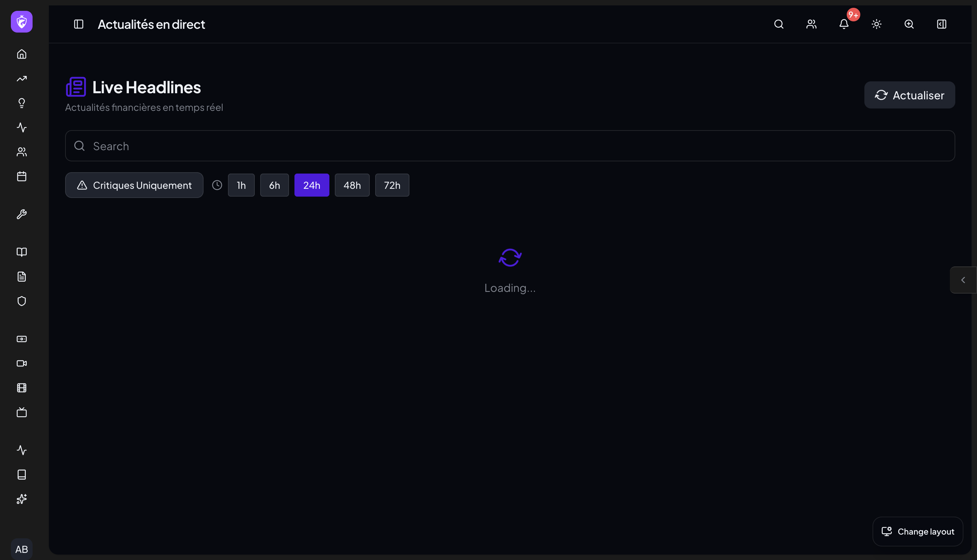Open the lightbulb ideas icon in sidebar

click(x=22, y=103)
